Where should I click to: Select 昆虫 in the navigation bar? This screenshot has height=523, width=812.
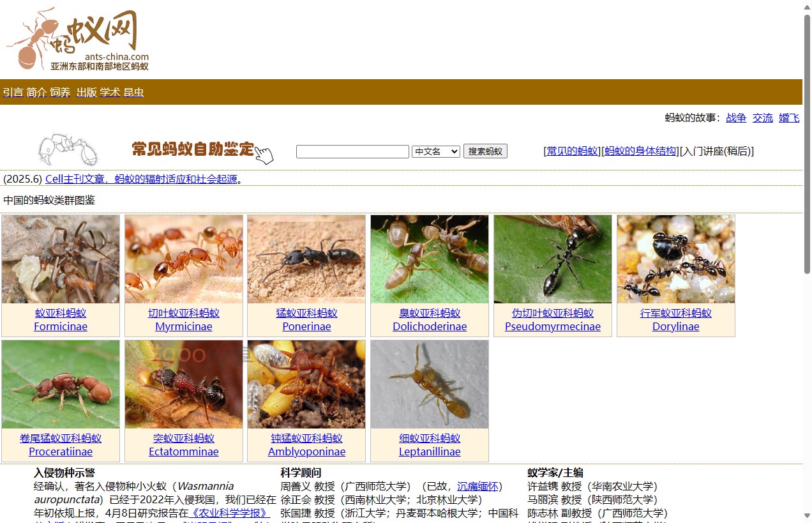pos(133,93)
